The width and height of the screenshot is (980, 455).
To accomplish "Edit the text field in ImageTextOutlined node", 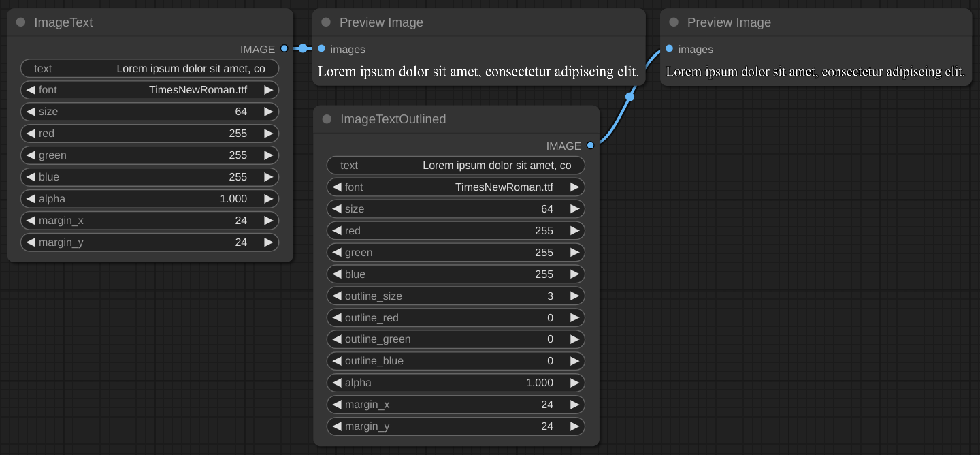I will (x=456, y=166).
